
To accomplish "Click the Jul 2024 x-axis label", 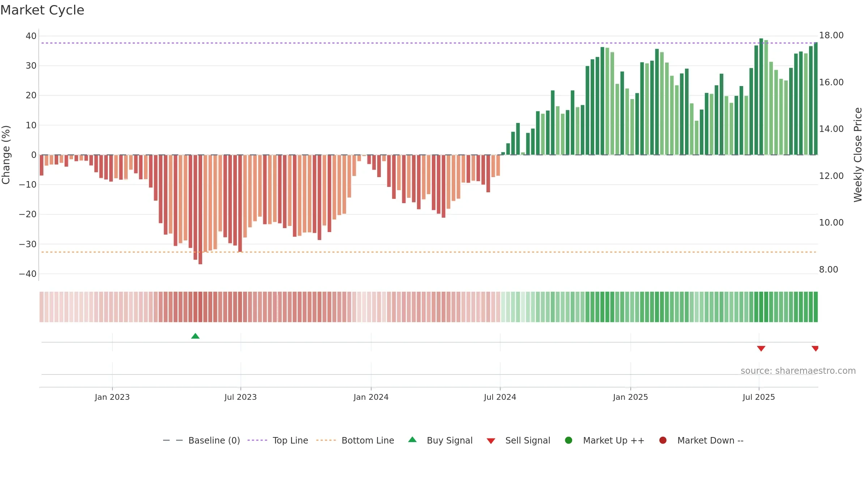I will (x=500, y=397).
